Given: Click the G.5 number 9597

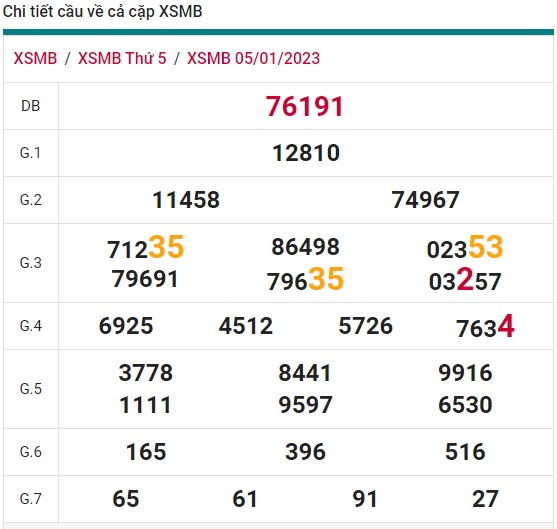Looking at the screenshot, I should [x=305, y=405].
